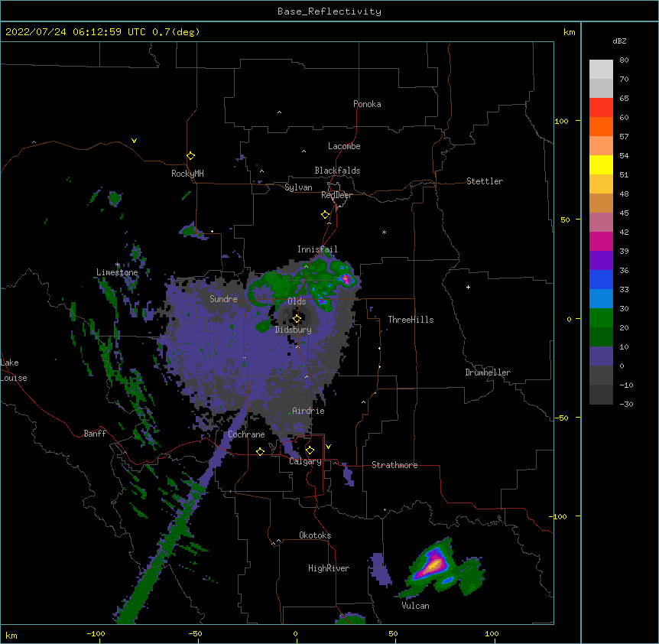Click the Stettler city label
Image resolution: width=659 pixels, height=644 pixels.
(485, 181)
